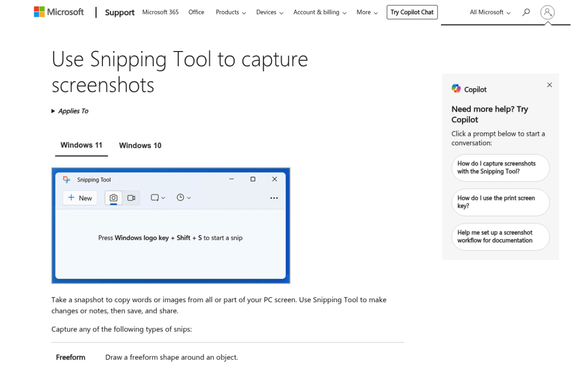Click the Copilot logo in the panel
588x368 pixels.
coord(456,89)
